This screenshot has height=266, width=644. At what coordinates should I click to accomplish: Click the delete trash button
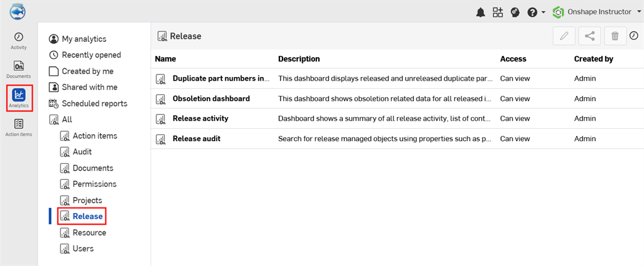point(615,36)
